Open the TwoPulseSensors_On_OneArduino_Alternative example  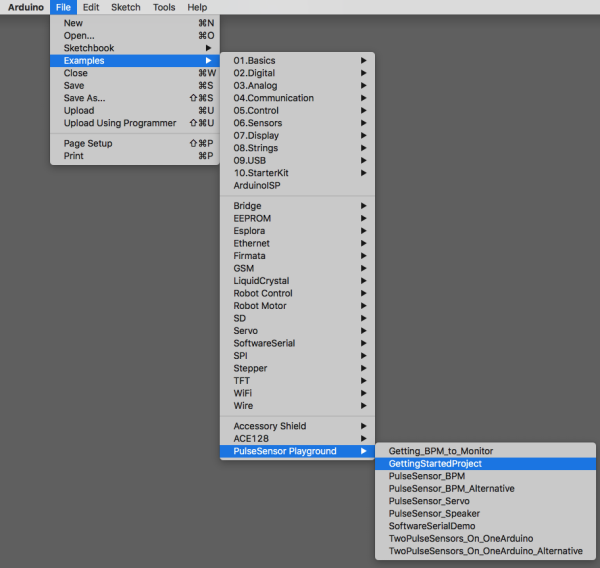coord(485,551)
